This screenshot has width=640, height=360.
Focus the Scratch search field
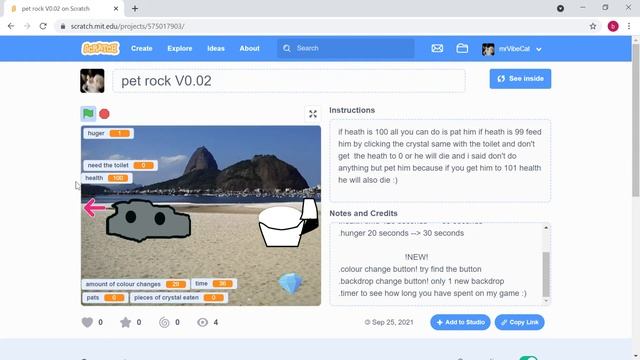point(346,48)
